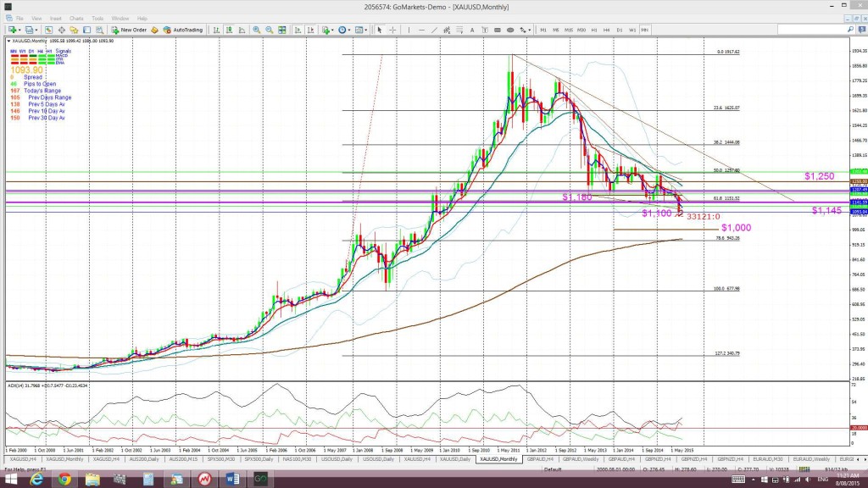
Task: Open the Strategy Tester icon
Action: click(100, 30)
